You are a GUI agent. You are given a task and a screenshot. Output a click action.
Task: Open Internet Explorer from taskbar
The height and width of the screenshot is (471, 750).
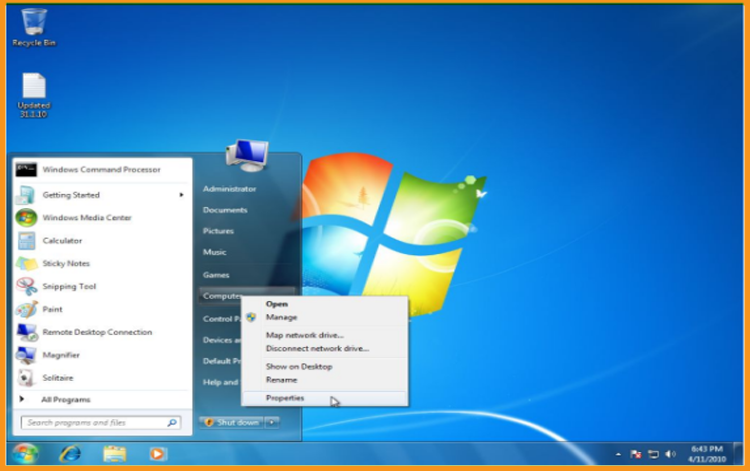[70, 453]
